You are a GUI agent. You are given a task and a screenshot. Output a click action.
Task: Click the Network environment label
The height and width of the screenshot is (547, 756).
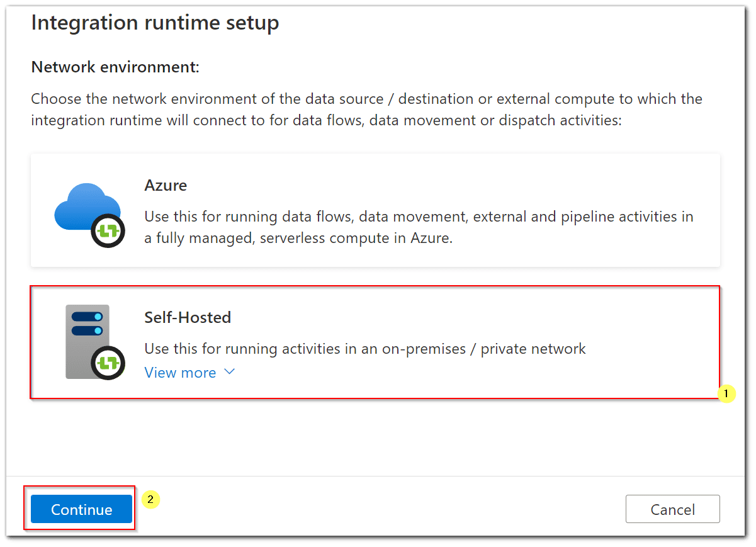click(x=115, y=67)
